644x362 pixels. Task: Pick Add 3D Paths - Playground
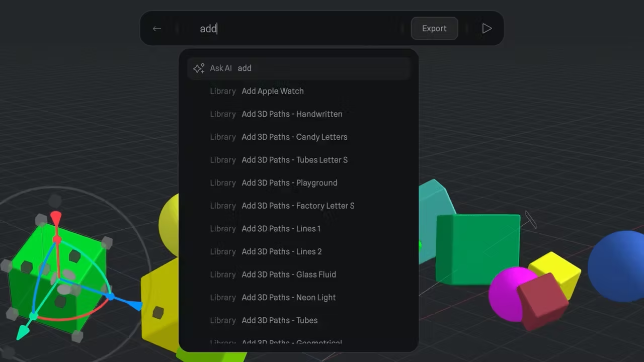289,183
